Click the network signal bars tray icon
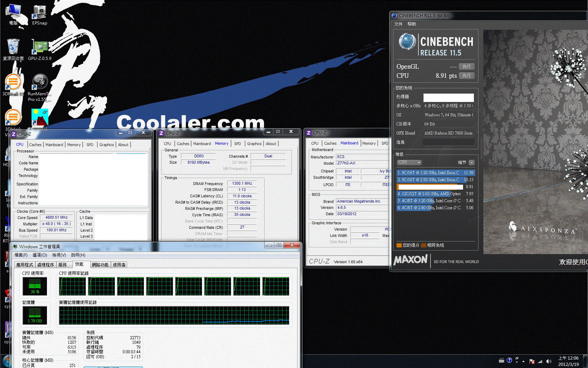The image size is (588, 368). tap(540, 361)
